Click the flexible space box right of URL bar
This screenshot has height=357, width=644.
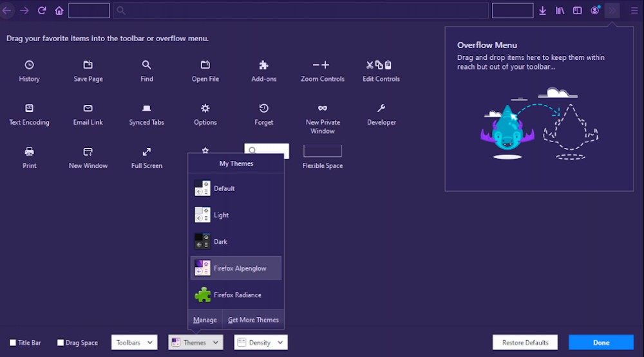pyautogui.click(x=513, y=11)
